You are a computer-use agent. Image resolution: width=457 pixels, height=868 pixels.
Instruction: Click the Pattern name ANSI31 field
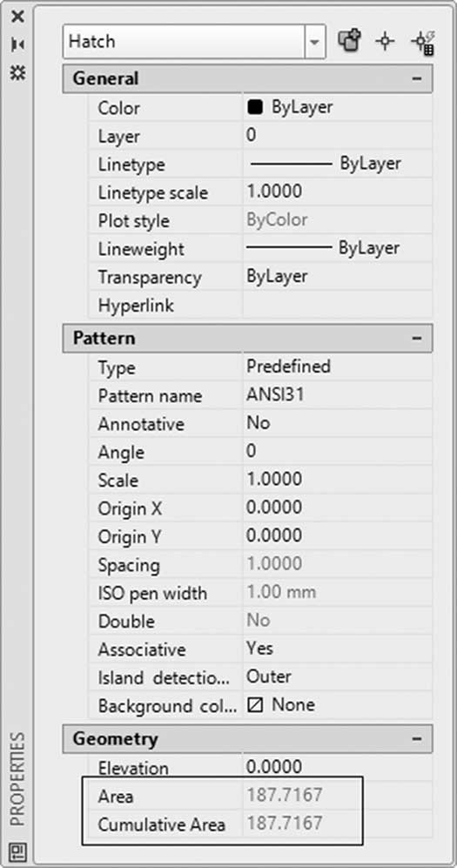pyautogui.click(x=338, y=395)
